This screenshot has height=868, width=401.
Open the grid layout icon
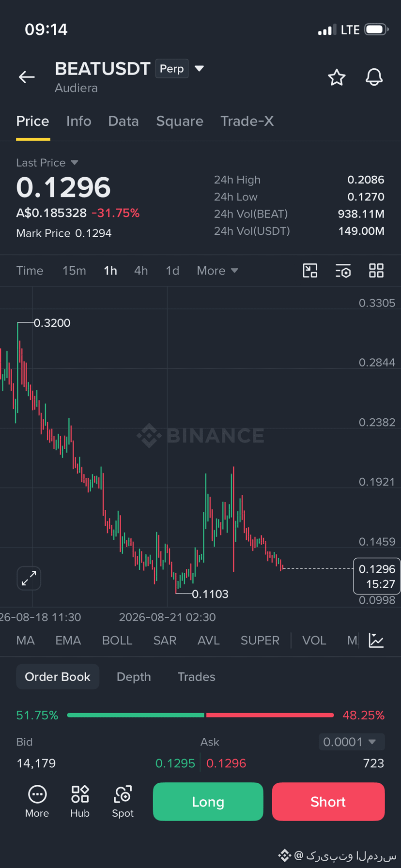(376, 271)
